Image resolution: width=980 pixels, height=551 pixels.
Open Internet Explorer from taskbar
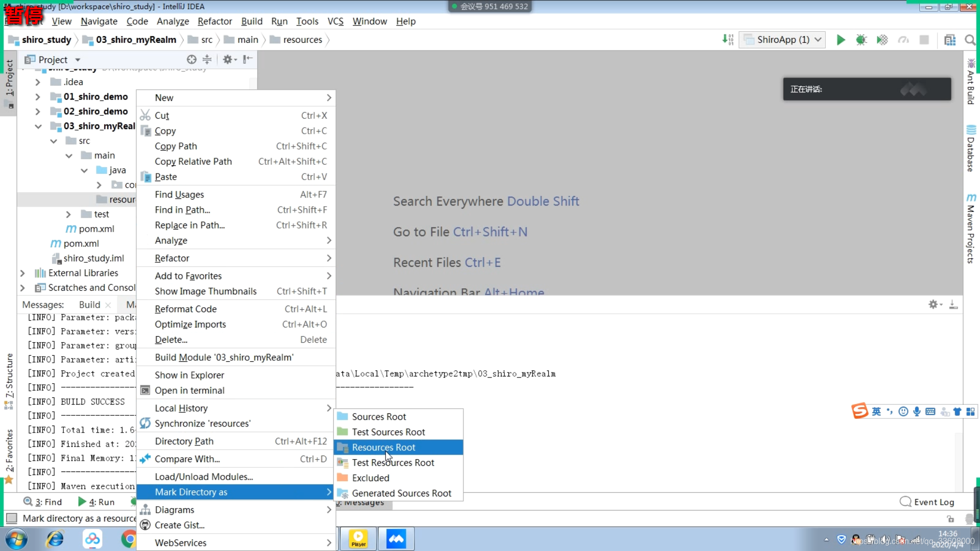pos(55,539)
